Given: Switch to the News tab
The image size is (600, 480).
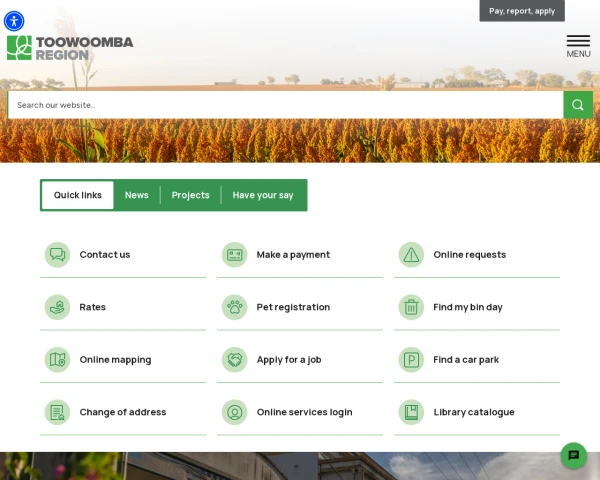Looking at the screenshot, I should 137,195.
